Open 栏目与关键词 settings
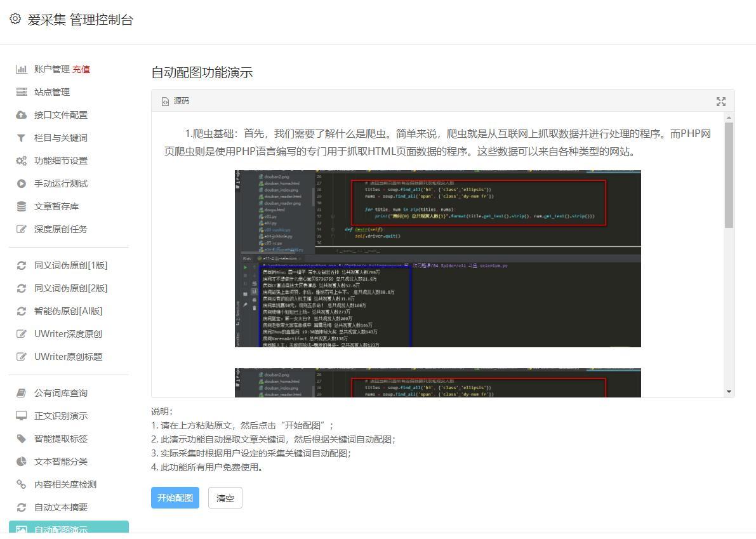 point(61,138)
